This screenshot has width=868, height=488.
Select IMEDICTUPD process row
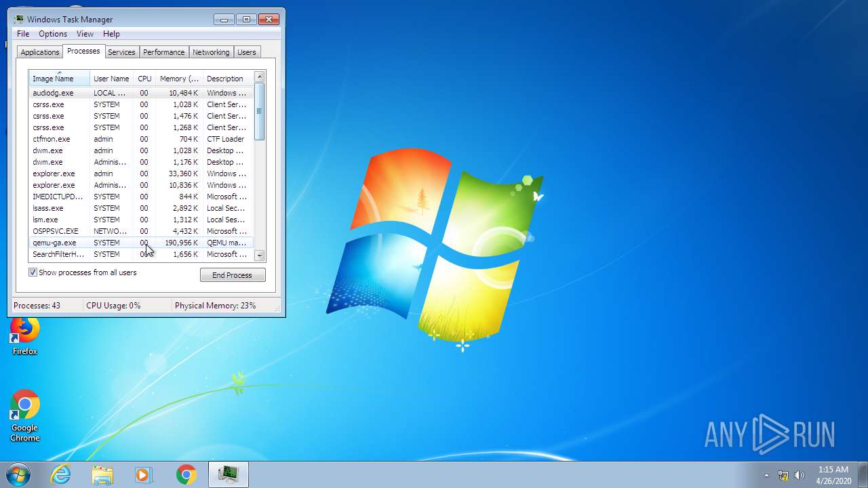coord(141,197)
